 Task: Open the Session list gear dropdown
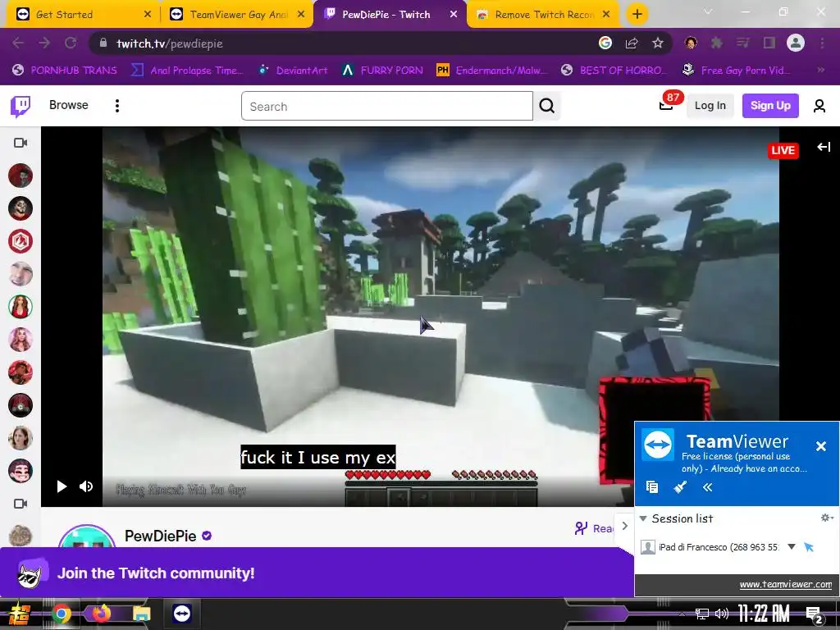[827, 518]
